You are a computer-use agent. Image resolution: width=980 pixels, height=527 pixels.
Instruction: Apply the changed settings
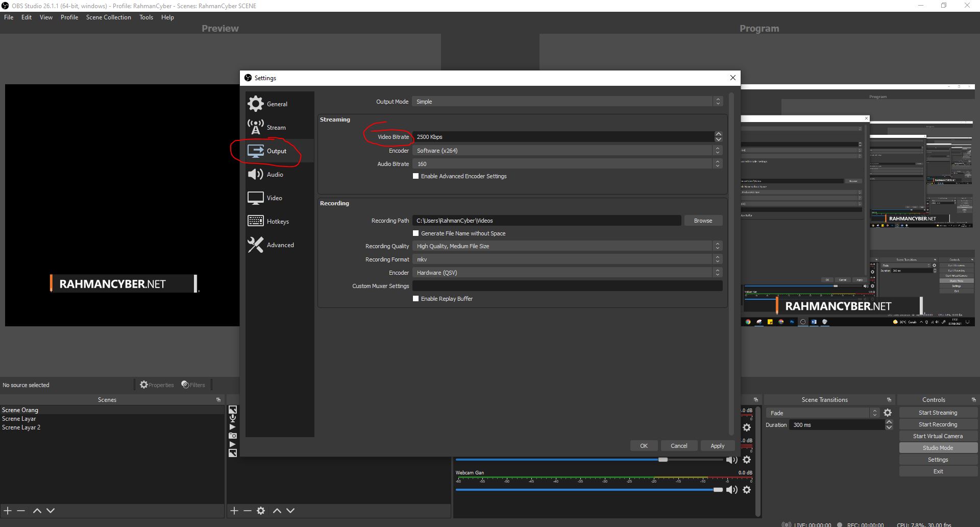coord(717,445)
